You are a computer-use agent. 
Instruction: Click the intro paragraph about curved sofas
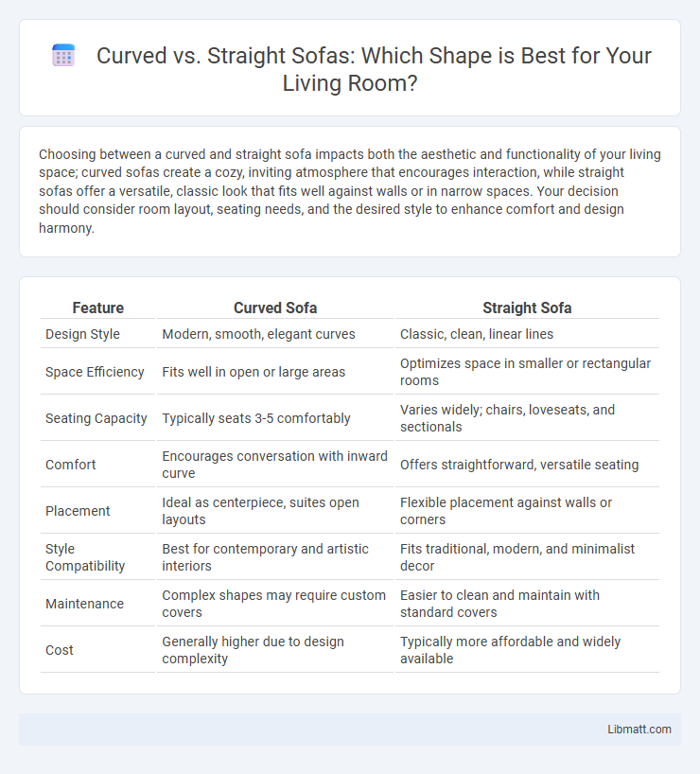(349, 191)
